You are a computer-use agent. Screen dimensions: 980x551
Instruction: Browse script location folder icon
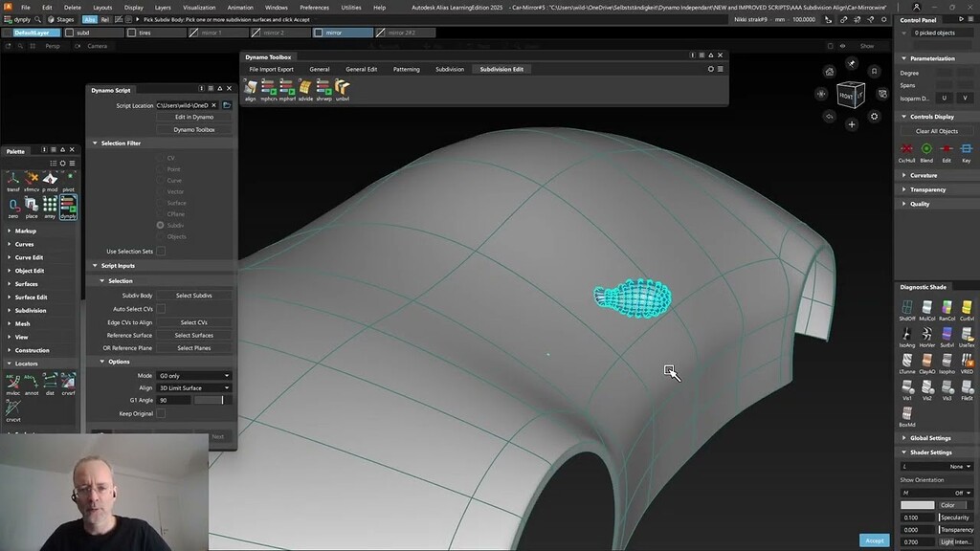coord(228,105)
